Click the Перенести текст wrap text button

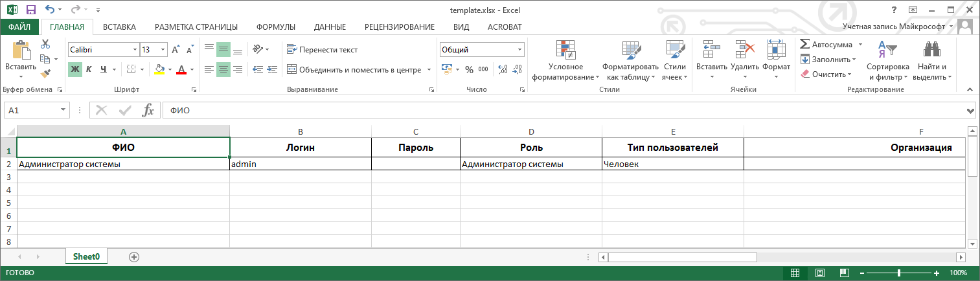[x=322, y=50]
